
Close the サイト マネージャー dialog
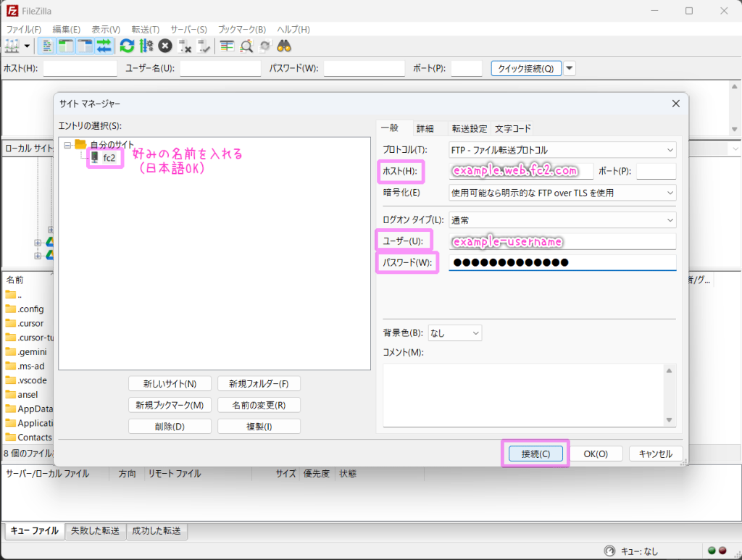point(676,104)
